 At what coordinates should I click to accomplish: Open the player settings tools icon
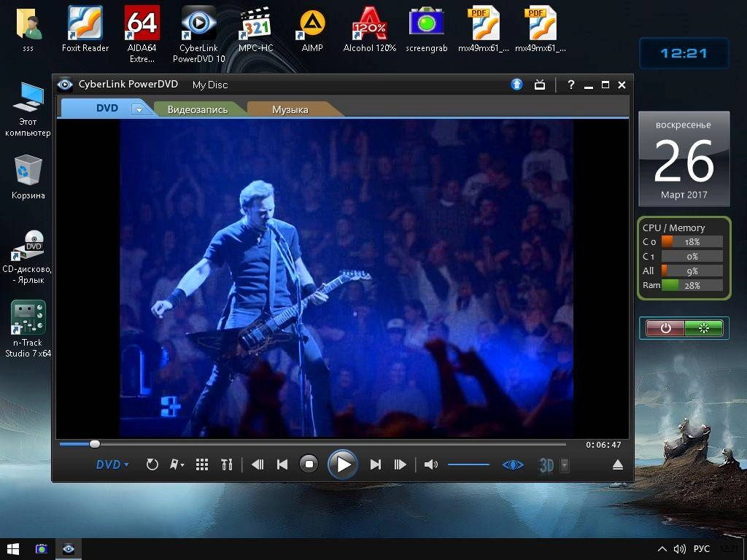pos(227,464)
